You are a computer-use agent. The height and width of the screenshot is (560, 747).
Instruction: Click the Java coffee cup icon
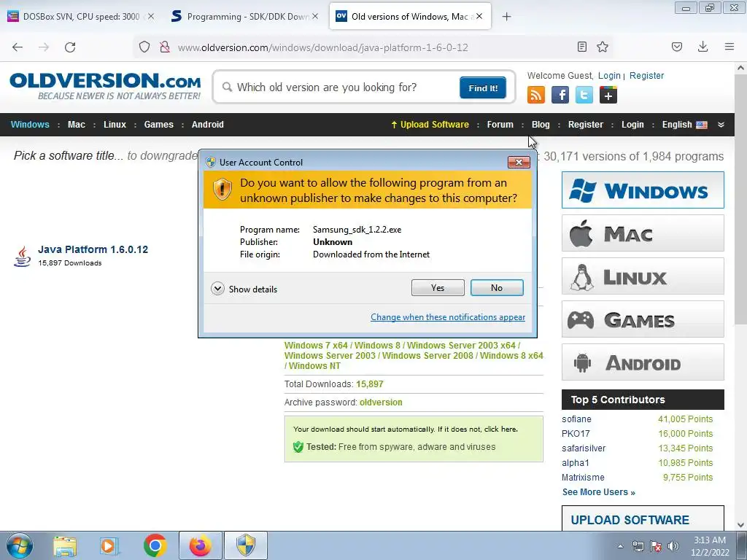tap(22, 256)
